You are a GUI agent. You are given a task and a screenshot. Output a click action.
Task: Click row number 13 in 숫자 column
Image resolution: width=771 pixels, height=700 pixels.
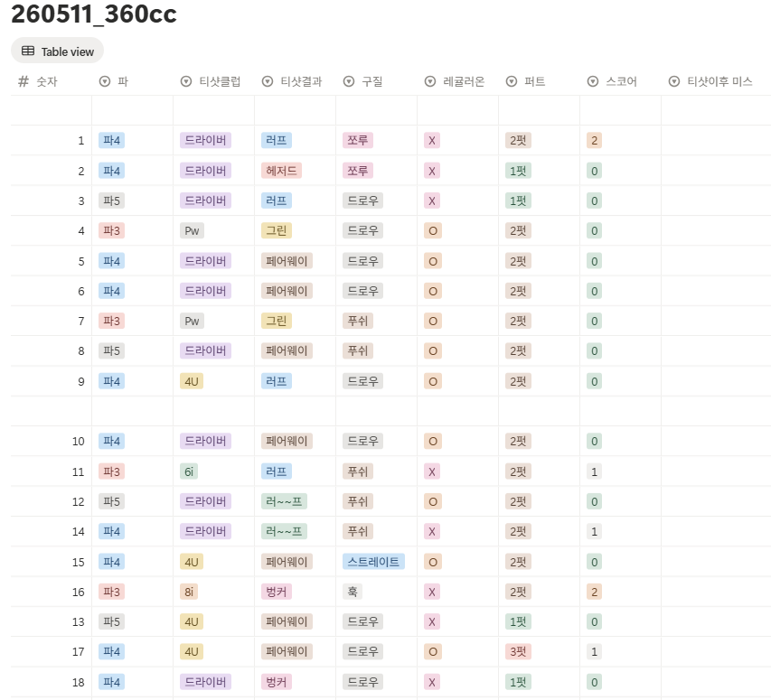pyautogui.click(x=78, y=622)
